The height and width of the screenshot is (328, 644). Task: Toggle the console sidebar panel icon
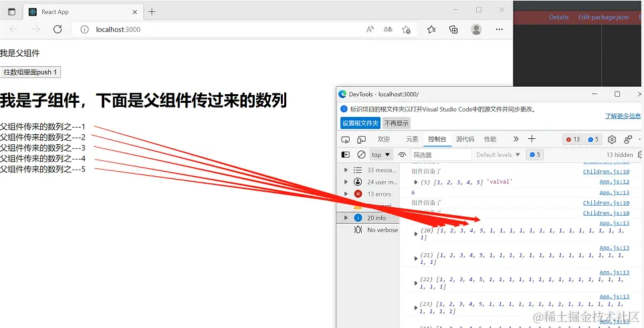pyautogui.click(x=346, y=155)
